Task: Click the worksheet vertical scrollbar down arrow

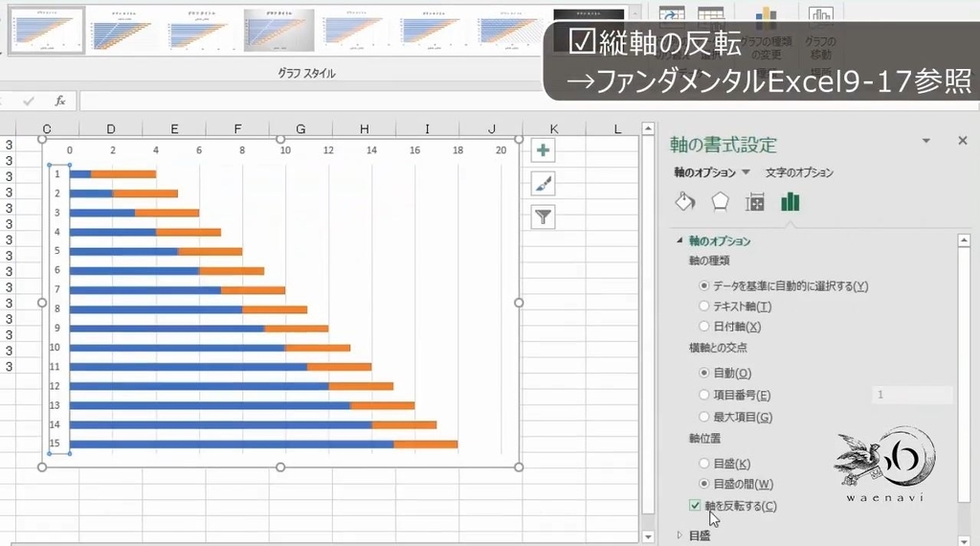Action: (x=648, y=536)
